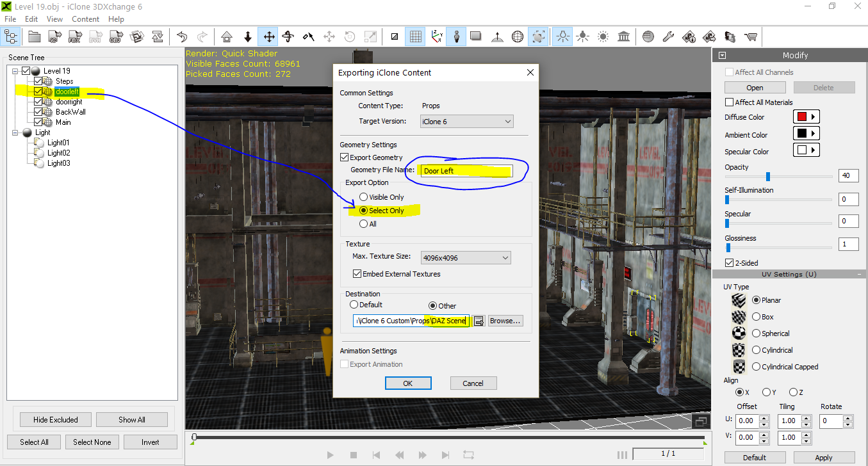Open the Max. Texture Size dropdown
Viewport: 868px width, 466px height.
(x=465, y=258)
